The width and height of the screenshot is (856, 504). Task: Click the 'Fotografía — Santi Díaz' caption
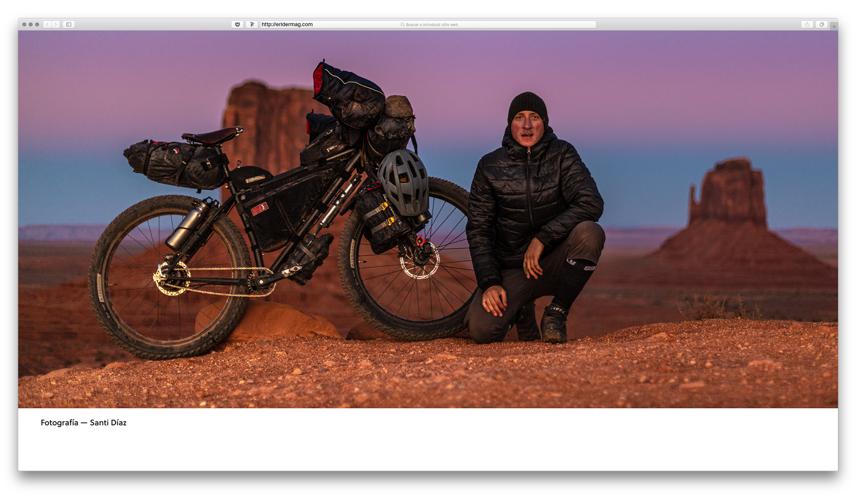[x=83, y=422]
